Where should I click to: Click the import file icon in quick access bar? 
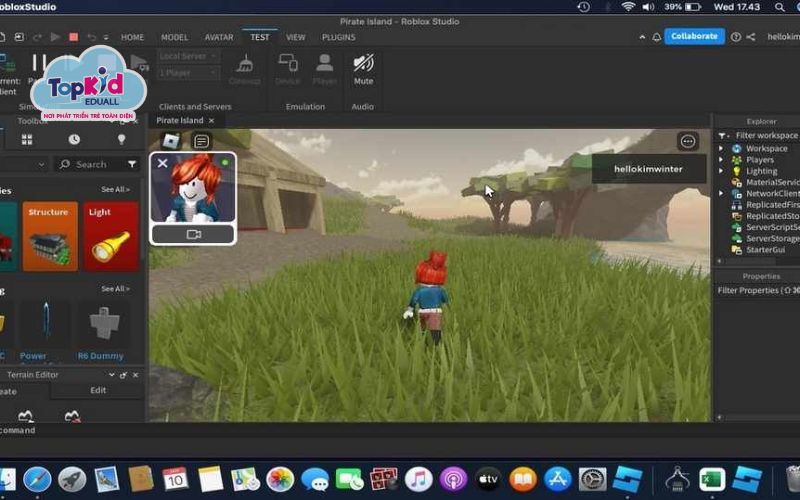pos(19,37)
